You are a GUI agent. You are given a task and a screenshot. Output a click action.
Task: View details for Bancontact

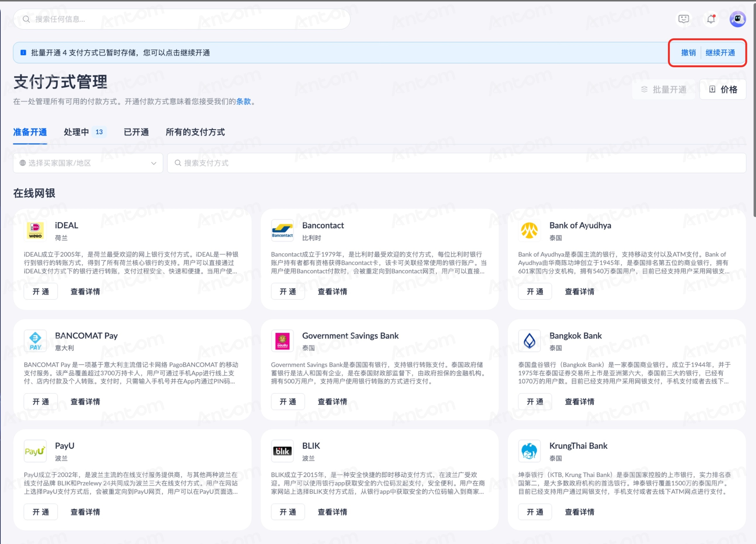point(332,292)
